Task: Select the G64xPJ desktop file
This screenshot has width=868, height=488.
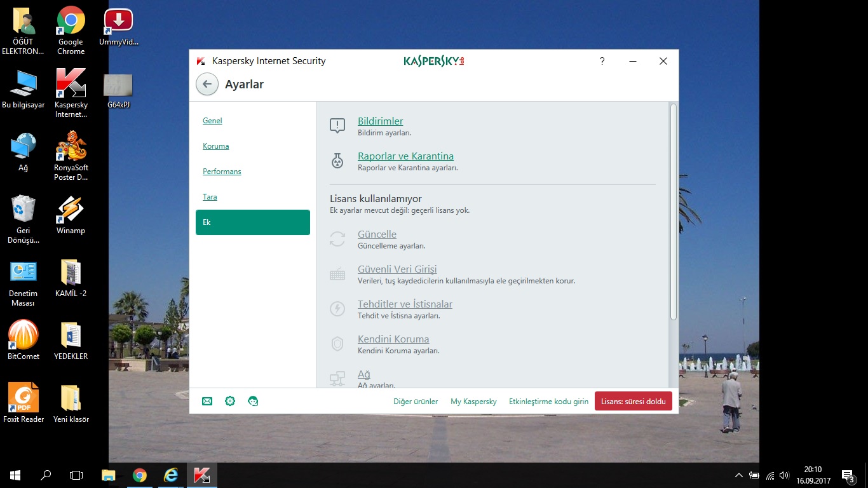Action: pos(118,91)
